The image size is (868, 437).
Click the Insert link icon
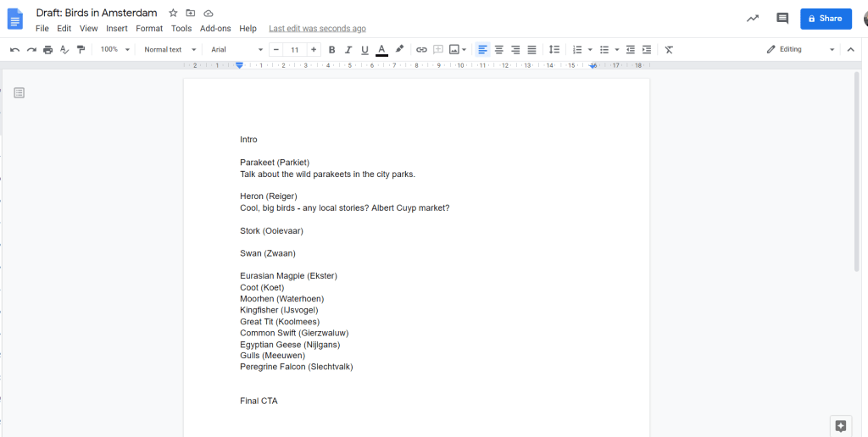tap(421, 50)
